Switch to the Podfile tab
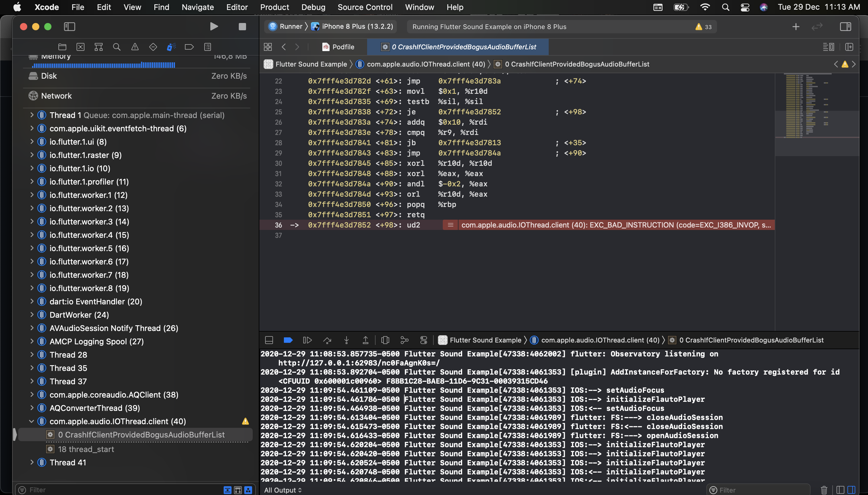Screen dimensions: 868x495 pyautogui.click(x=338, y=47)
